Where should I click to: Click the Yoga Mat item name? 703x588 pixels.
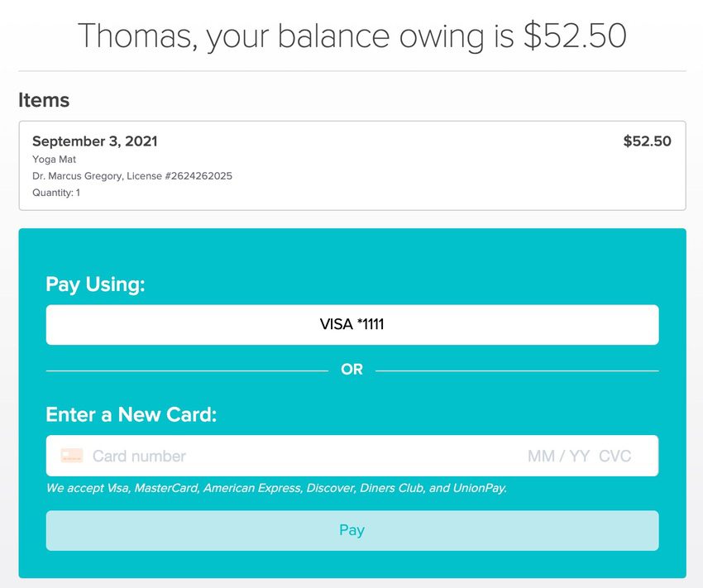click(x=54, y=160)
